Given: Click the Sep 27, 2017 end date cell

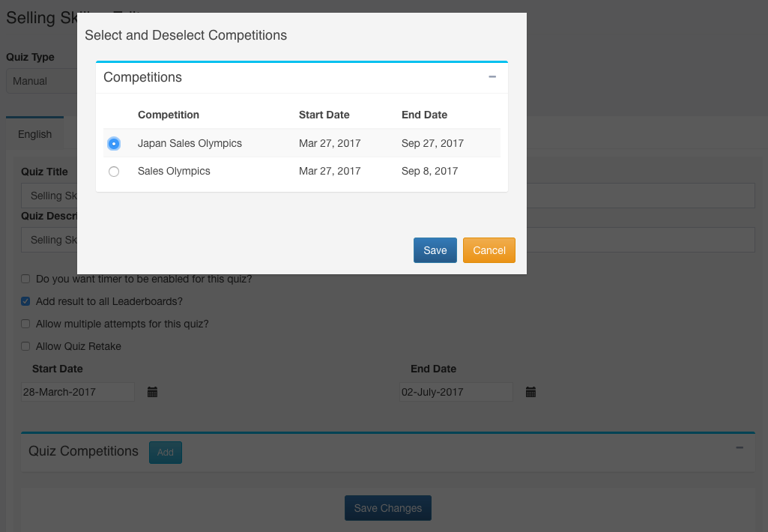Looking at the screenshot, I should pos(432,143).
